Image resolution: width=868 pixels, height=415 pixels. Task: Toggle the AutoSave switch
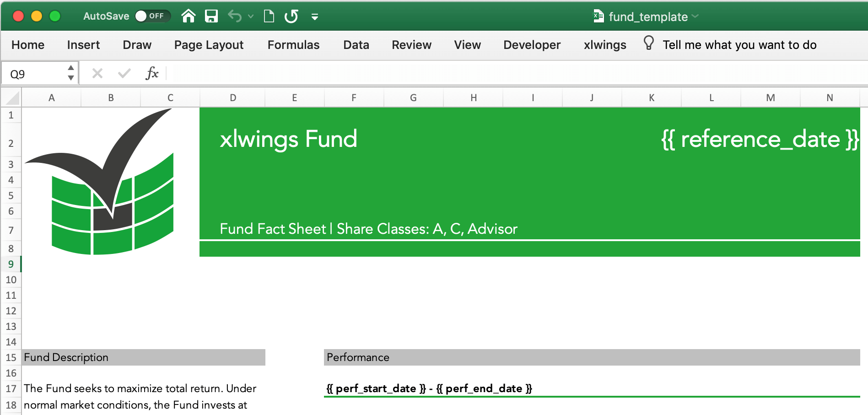tap(152, 16)
